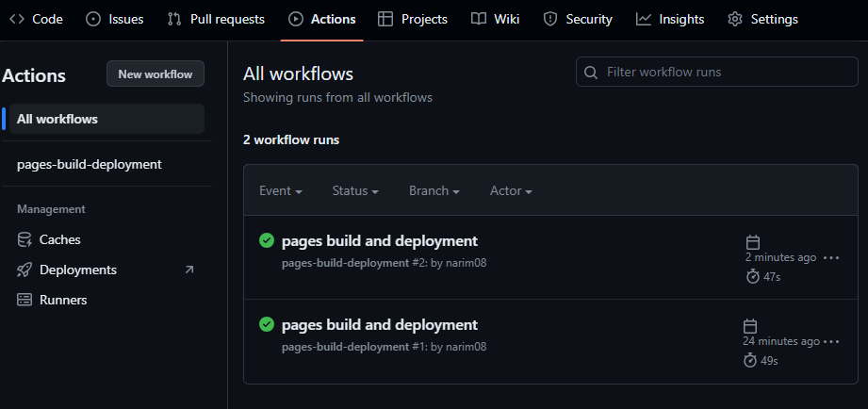Expand the Event filter dropdown
868x409 pixels.
click(281, 191)
